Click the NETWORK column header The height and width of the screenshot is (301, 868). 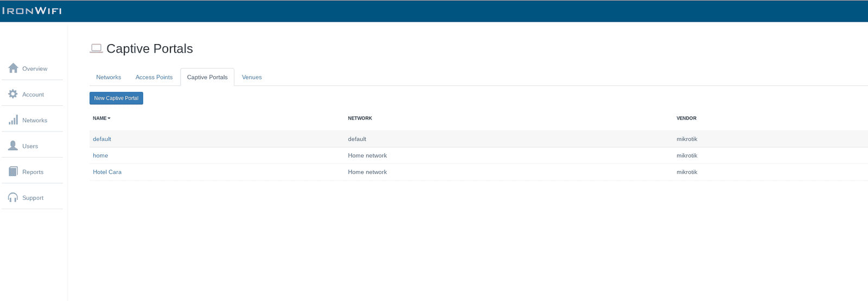tap(360, 118)
